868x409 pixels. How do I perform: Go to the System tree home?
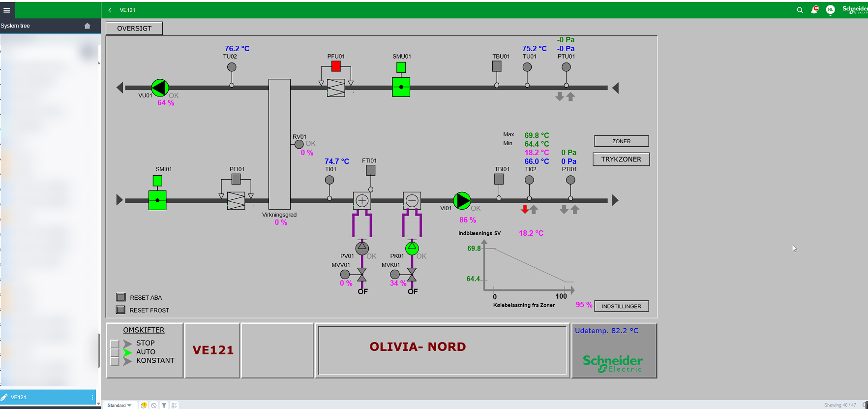point(88,26)
